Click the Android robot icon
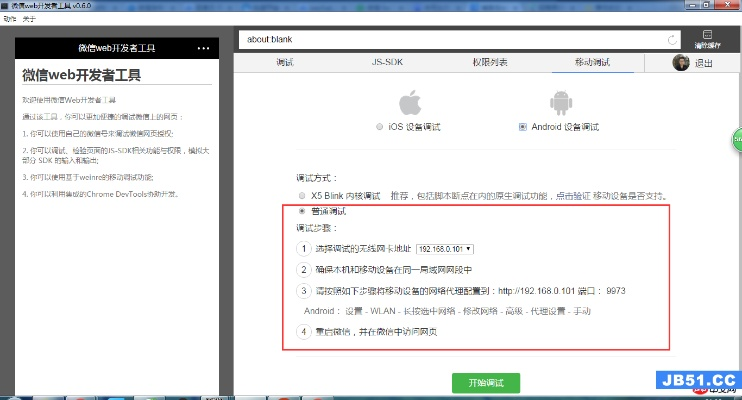The width and height of the screenshot is (742, 400). (x=559, y=103)
